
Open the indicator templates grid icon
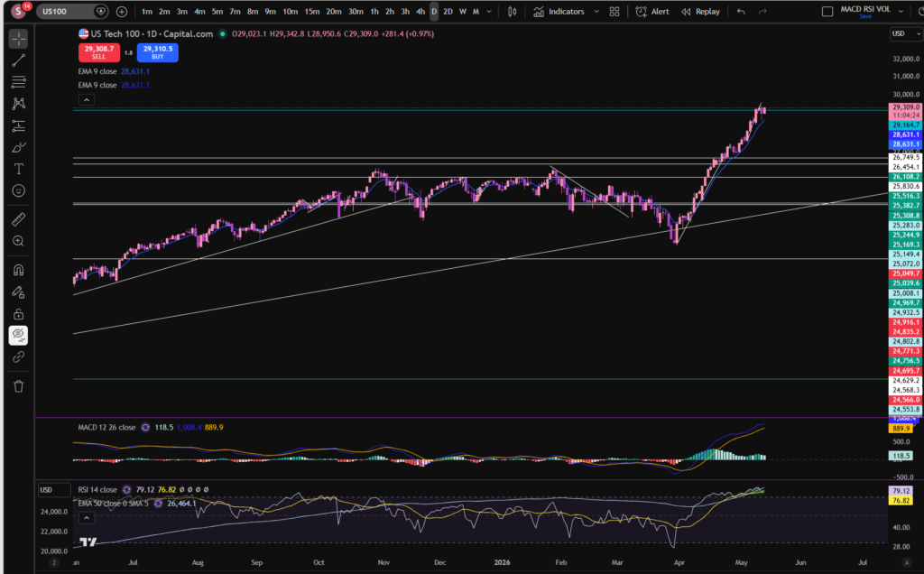pos(614,11)
